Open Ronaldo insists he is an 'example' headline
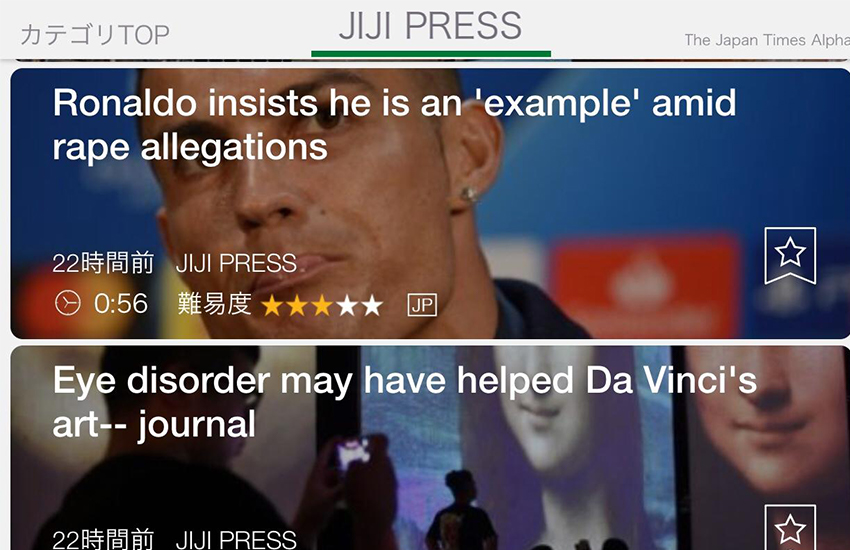Image resolution: width=850 pixels, height=550 pixels. click(395, 125)
